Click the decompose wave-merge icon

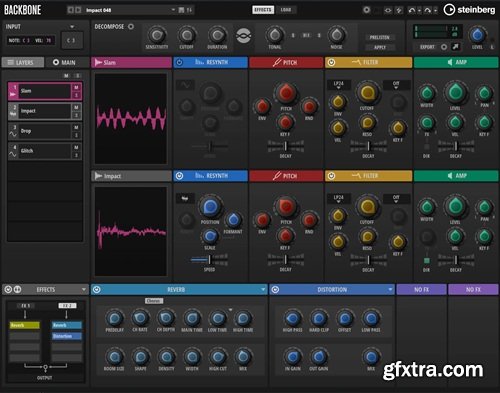point(244,36)
